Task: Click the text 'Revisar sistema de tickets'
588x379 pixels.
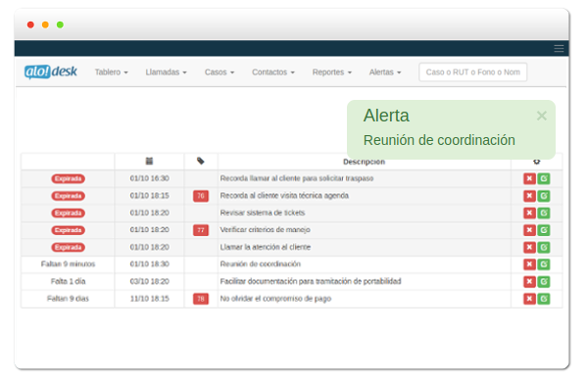Action: point(263,213)
